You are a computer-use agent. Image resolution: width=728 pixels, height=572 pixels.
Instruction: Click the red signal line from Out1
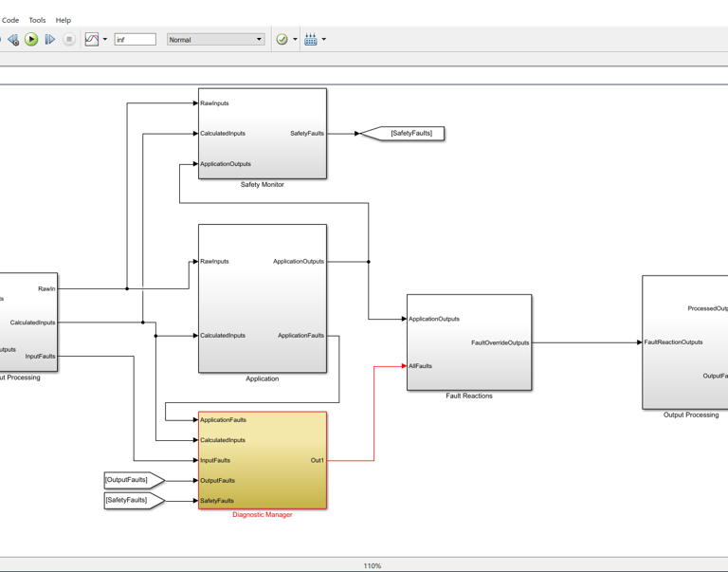pos(373,414)
